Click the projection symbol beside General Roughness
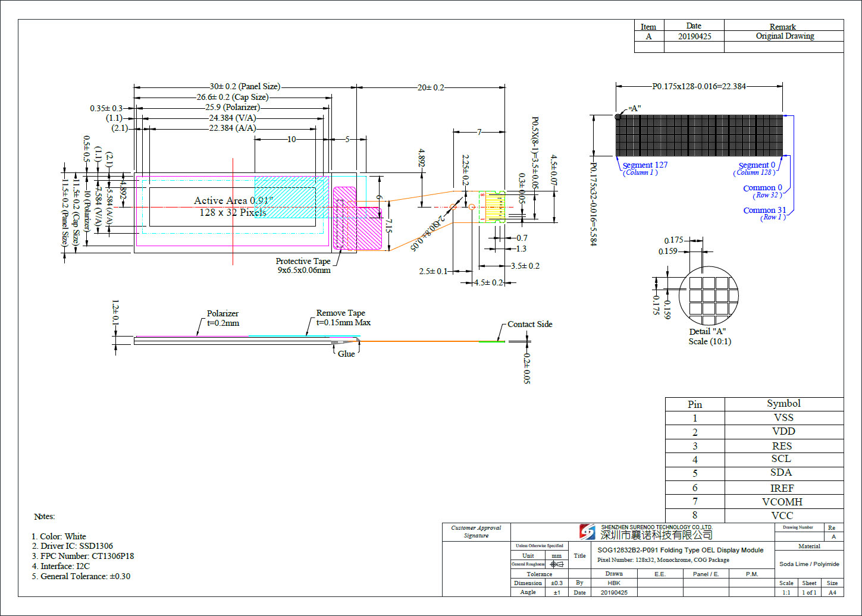Image resolution: width=862 pixels, height=616 pixels. pos(556,564)
